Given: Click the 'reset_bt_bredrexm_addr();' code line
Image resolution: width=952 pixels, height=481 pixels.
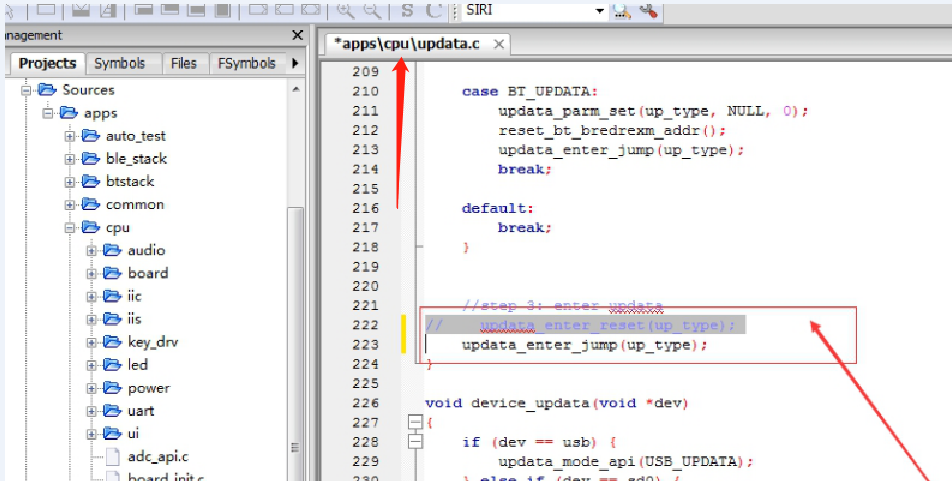Looking at the screenshot, I should (611, 131).
